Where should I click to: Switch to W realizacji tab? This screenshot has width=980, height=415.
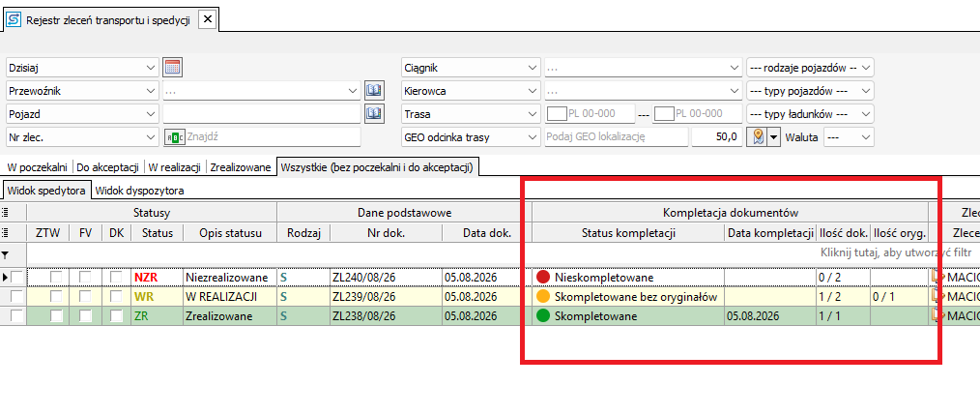[174, 167]
